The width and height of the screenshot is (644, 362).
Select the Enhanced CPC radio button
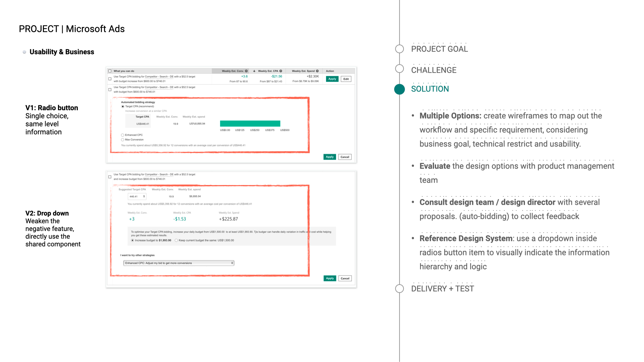(123, 135)
